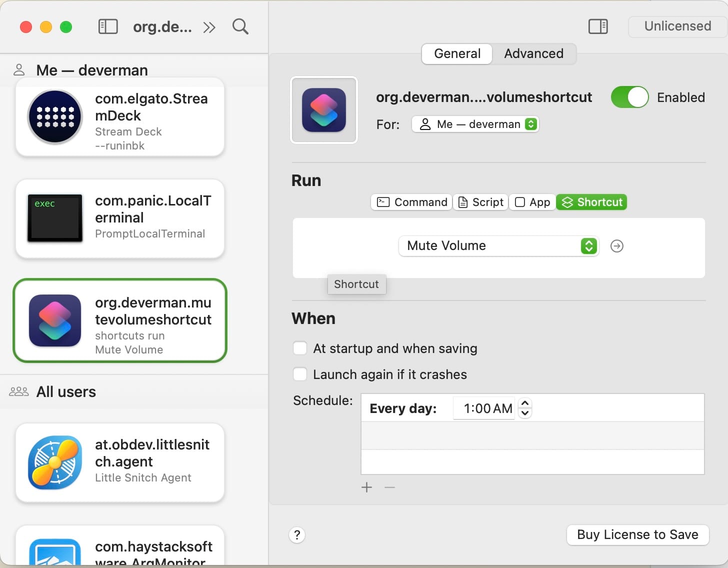Disable the Enabled toggle switch

point(629,97)
